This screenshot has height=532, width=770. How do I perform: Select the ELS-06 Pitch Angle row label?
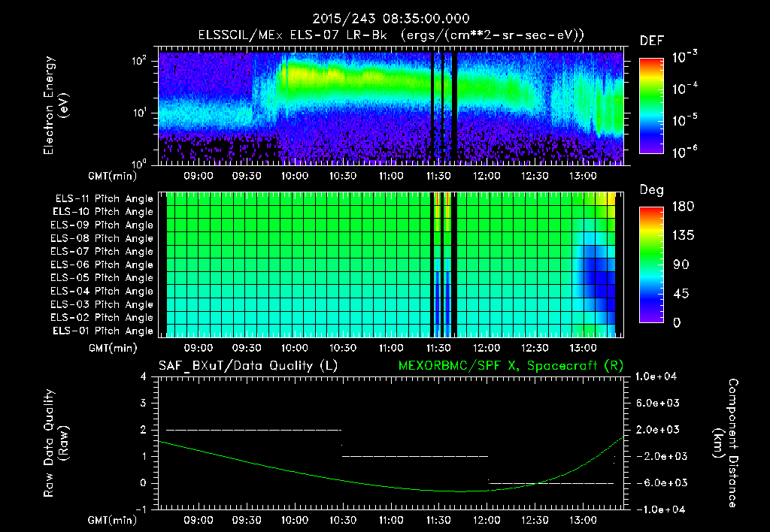102,264
